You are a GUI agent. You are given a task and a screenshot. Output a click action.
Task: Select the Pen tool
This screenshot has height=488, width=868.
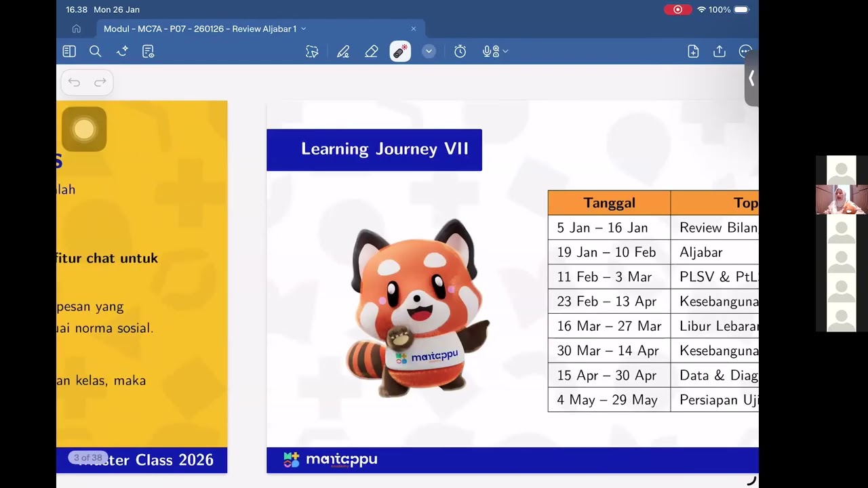[x=343, y=52]
